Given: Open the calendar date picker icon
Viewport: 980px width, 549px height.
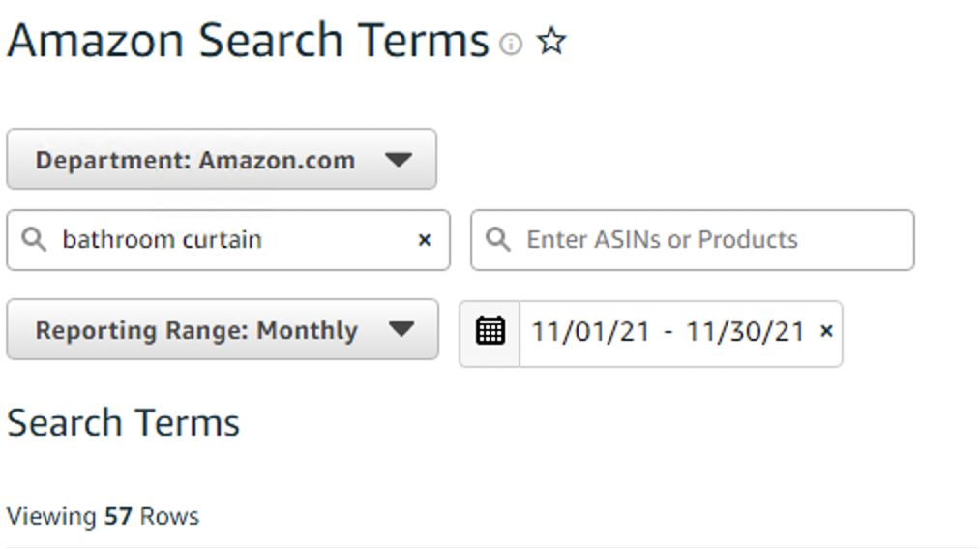Looking at the screenshot, I should coord(490,332).
